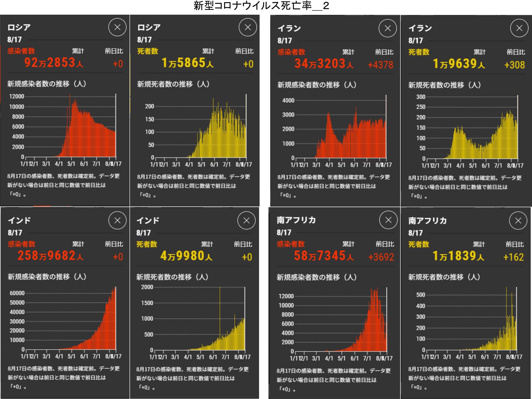Close the South Africa deaths panel

518,221
